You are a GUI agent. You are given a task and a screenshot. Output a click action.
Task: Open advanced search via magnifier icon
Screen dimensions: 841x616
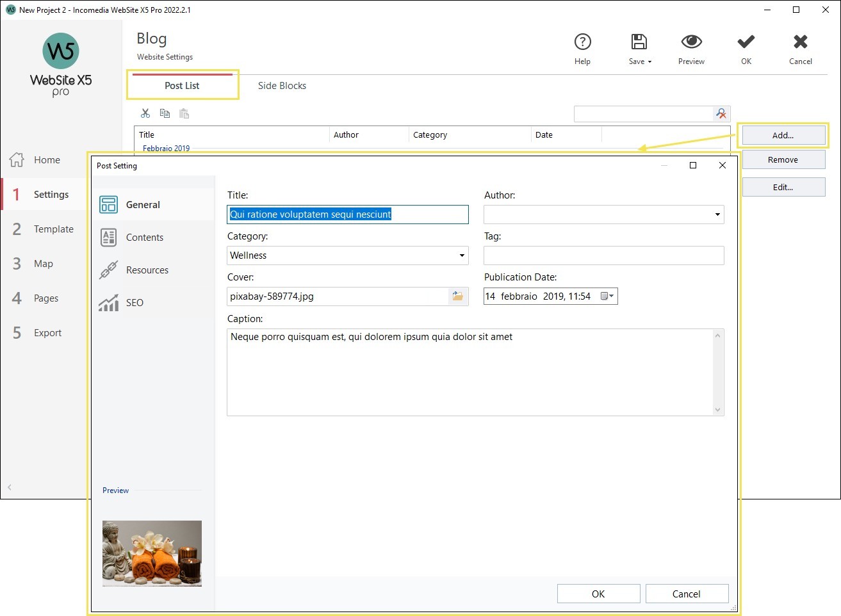[x=721, y=113]
